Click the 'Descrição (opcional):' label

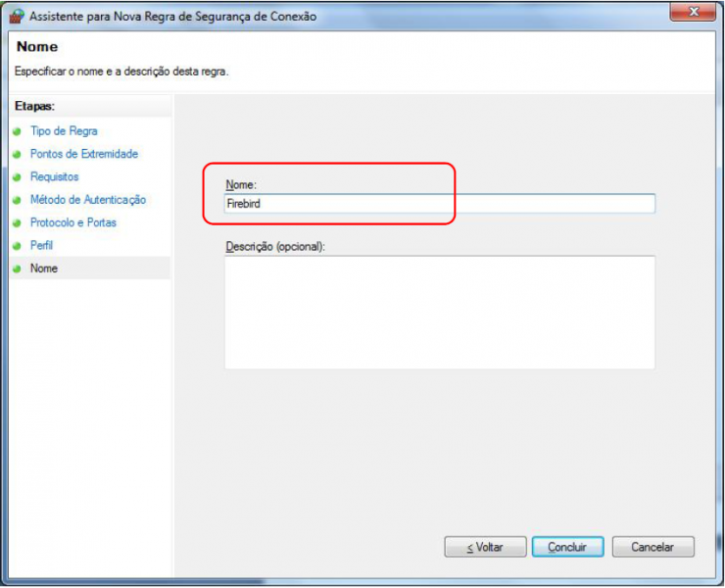click(x=275, y=247)
